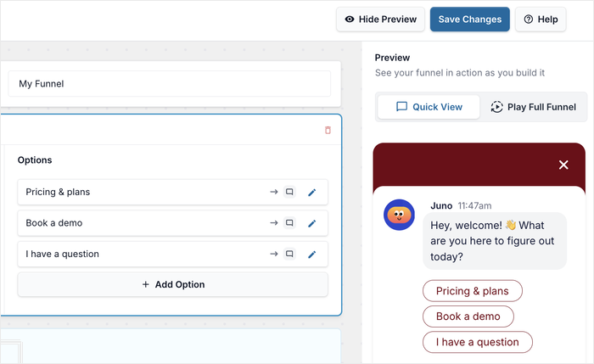Edit the My Funnel name field
Viewport: 594px width, 364px height.
170,84
